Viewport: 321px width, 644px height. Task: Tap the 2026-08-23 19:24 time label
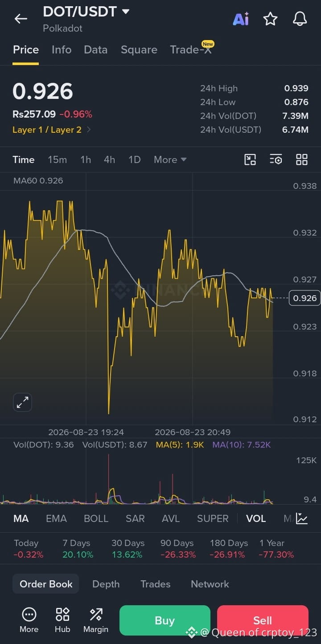point(86,432)
